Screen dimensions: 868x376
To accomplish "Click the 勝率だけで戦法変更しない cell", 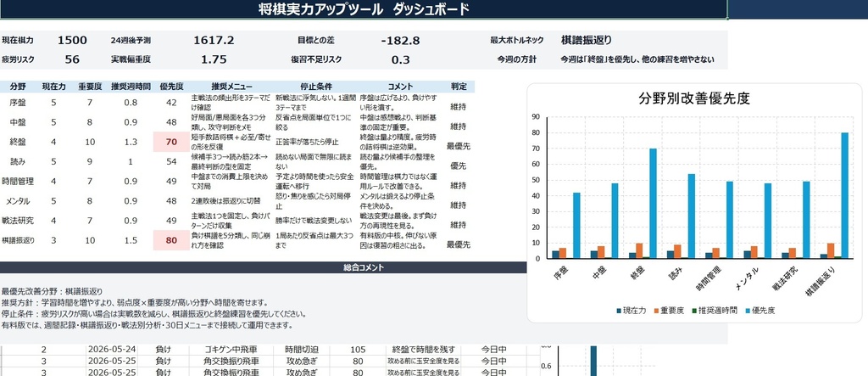I will click(314, 220).
